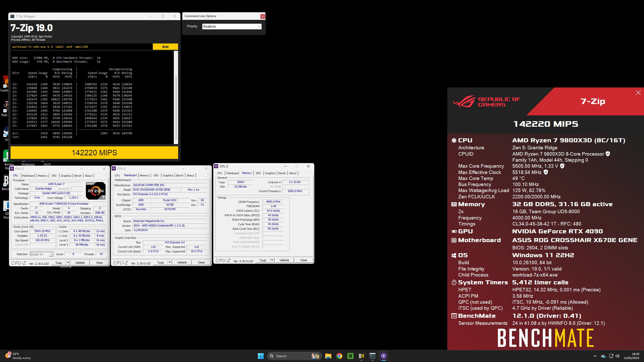
Task: Click the BenchMate section icon in overlay
Action: point(454,316)
